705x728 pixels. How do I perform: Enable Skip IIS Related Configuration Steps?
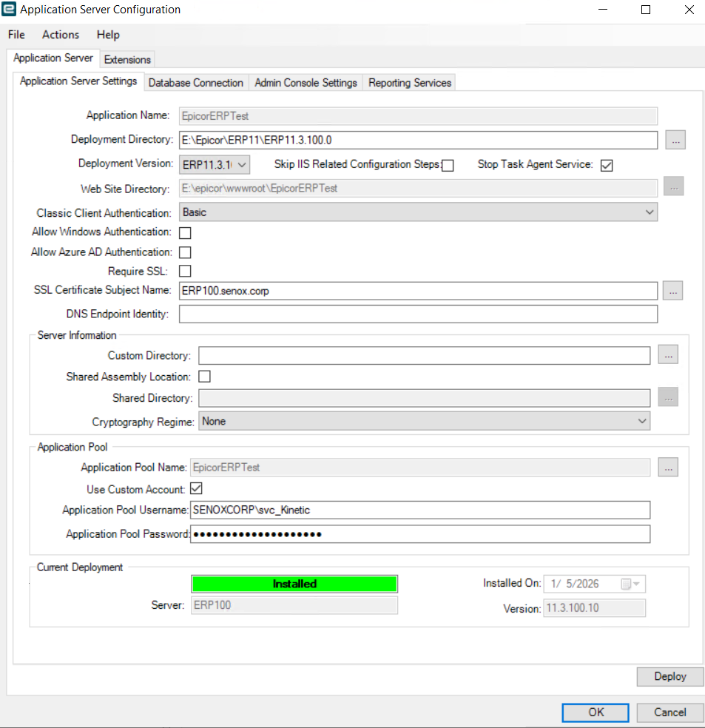point(448,165)
